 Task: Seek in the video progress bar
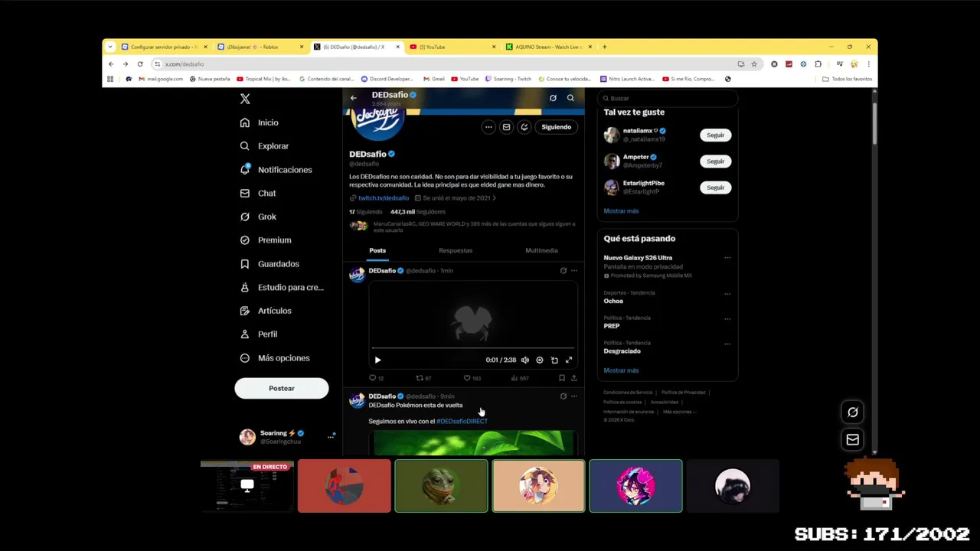coord(472,348)
